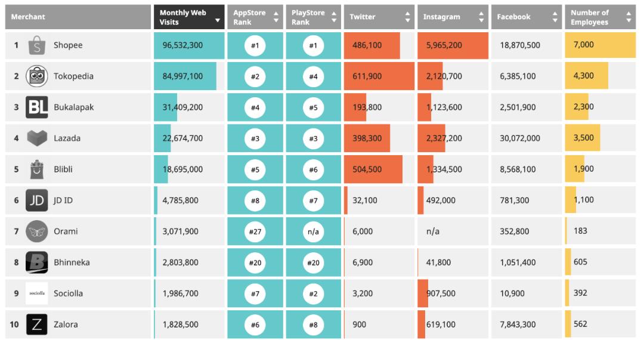Sort table by Twitter followers

[x=379, y=17]
